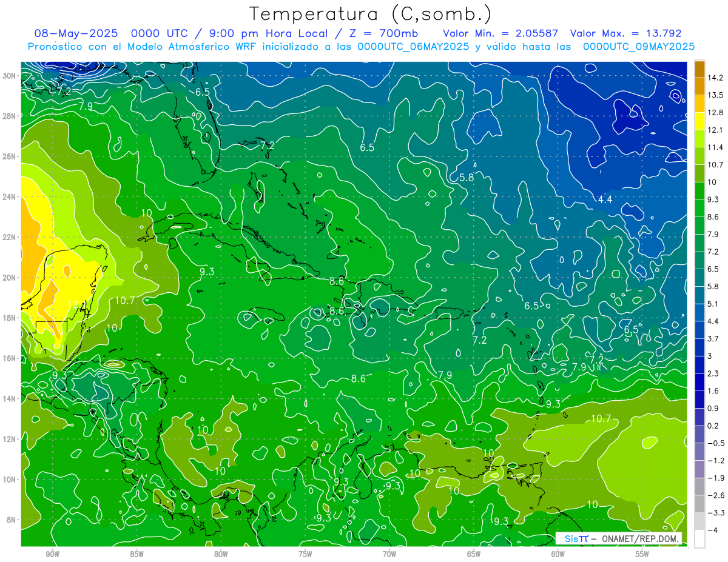Click the yellow swatch between 12.8 and 12.1
This screenshot has width=728, height=562.
[x=699, y=121]
